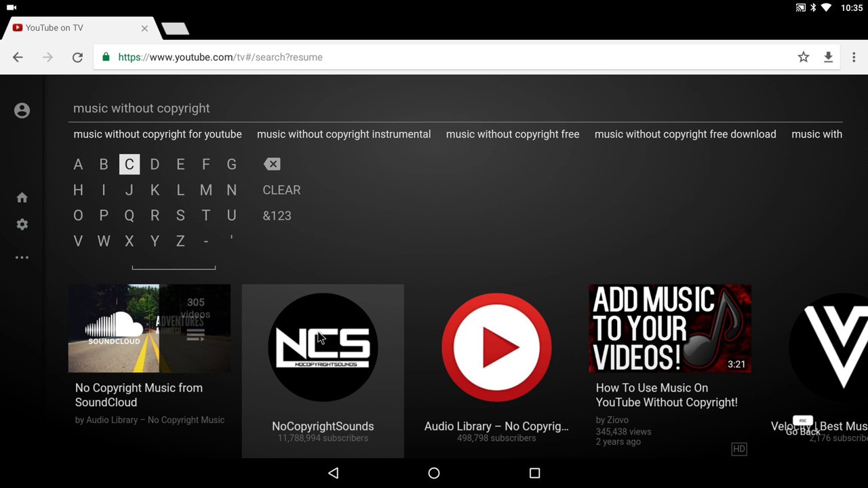Click the esc Go Back button
Image resolution: width=868 pixels, height=488 pixels.
coord(803,426)
